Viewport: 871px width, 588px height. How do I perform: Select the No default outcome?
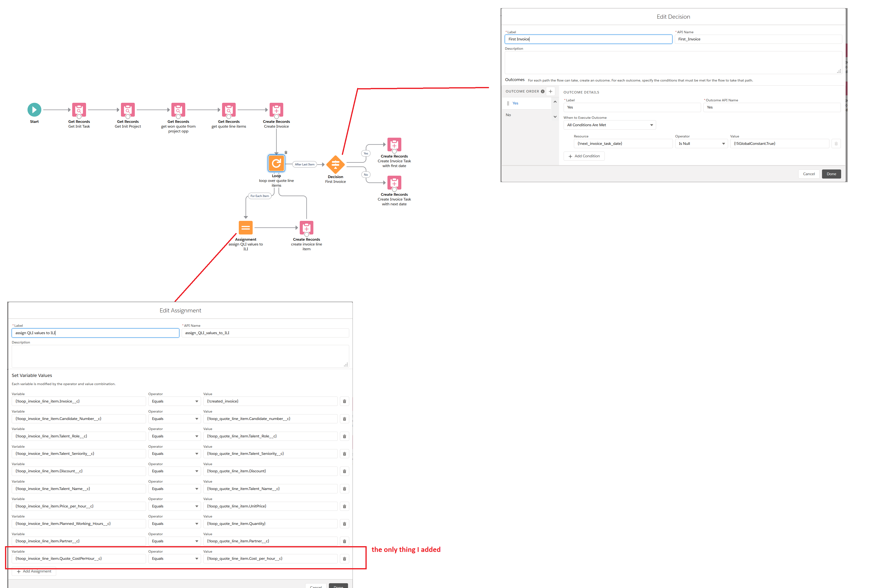(x=508, y=115)
